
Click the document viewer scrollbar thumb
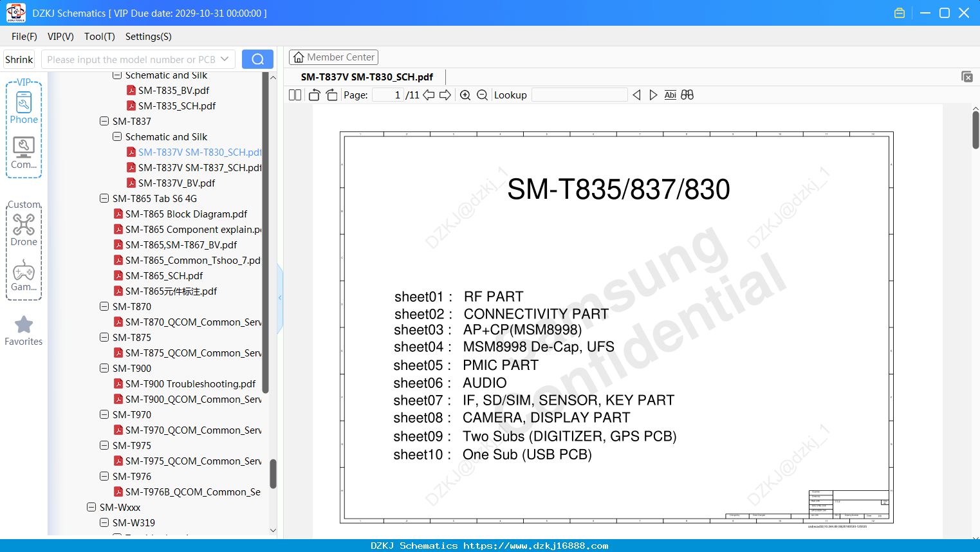975,131
